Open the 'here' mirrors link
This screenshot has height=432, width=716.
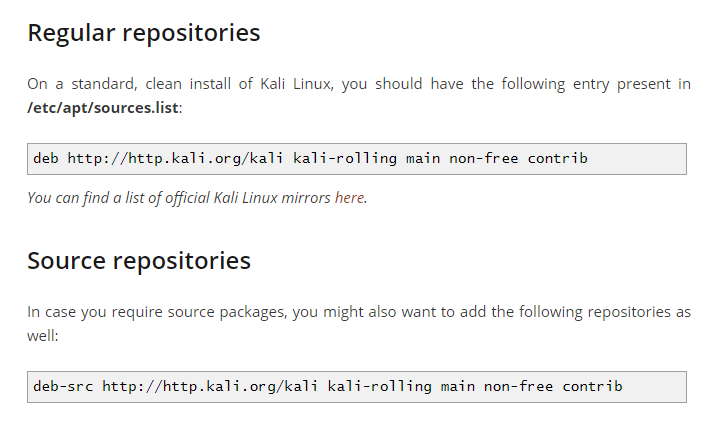tap(349, 198)
